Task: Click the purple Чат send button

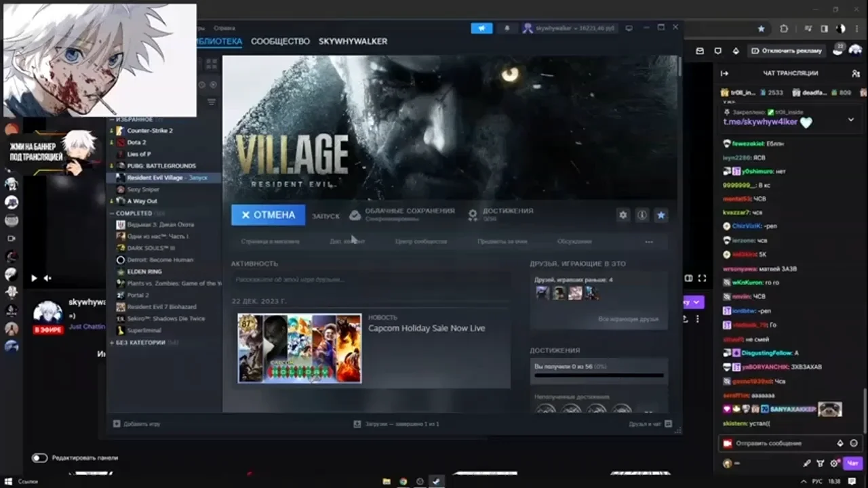Action: 852,464
